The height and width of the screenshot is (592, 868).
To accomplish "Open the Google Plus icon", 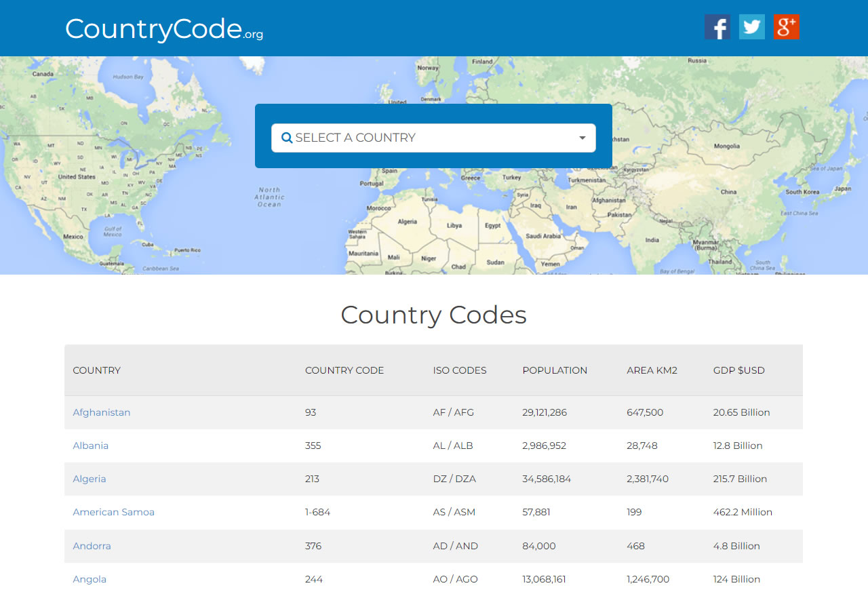I will pyautogui.click(x=787, y=27).
